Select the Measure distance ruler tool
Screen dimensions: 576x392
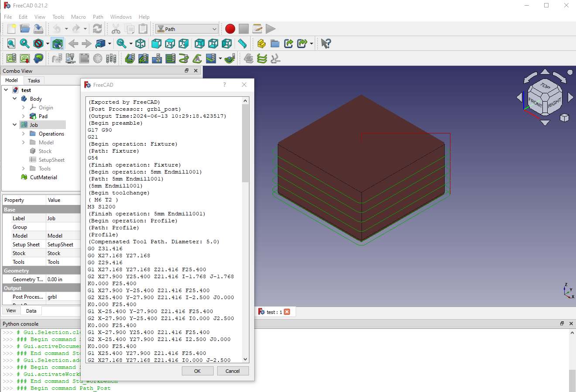pyautogui.click(x=242, y=44)
